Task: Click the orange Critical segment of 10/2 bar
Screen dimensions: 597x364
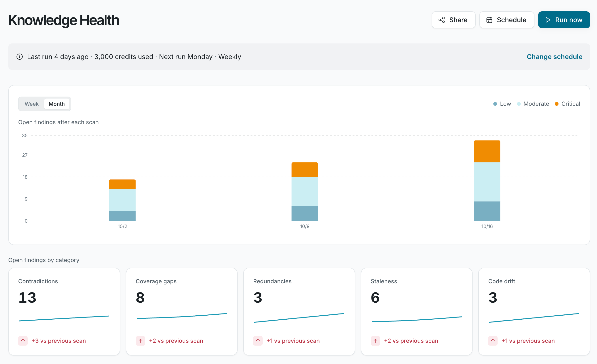Action: pos(122,184)
